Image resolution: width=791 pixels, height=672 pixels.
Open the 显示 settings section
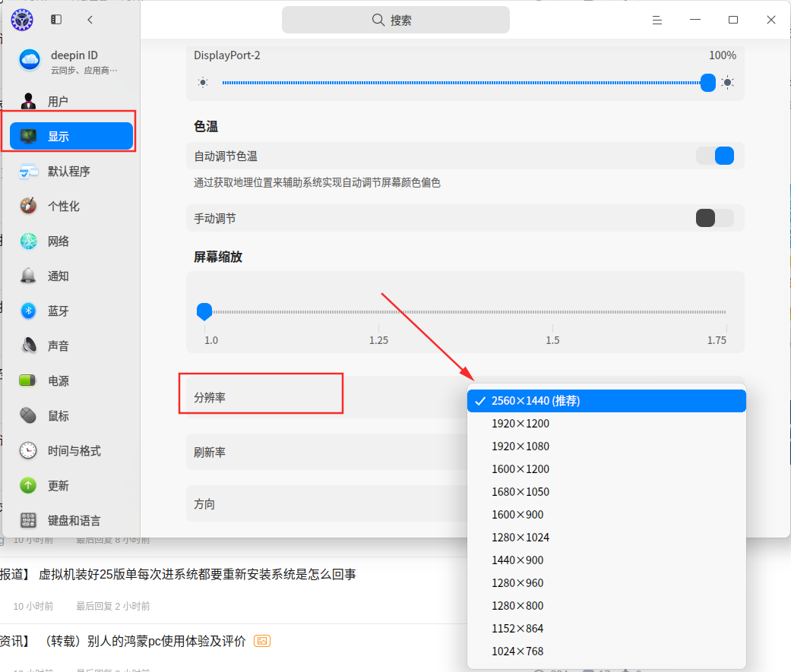pos(71,136)
